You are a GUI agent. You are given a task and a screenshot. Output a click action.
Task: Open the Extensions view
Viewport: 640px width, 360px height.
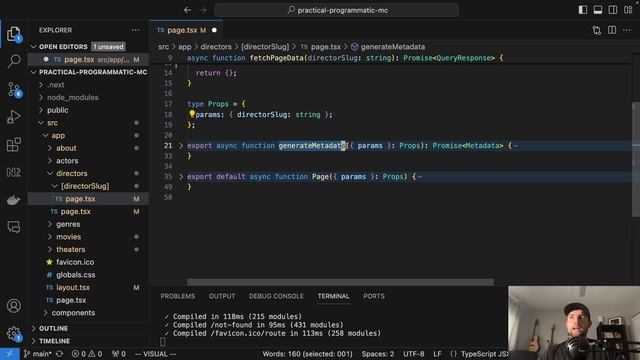14,144
